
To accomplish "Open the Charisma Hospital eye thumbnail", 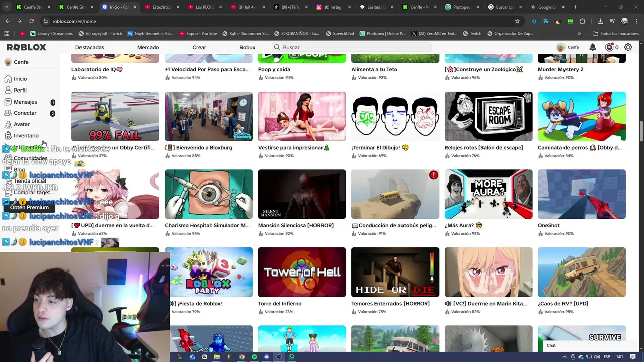I will coord(208,194).
